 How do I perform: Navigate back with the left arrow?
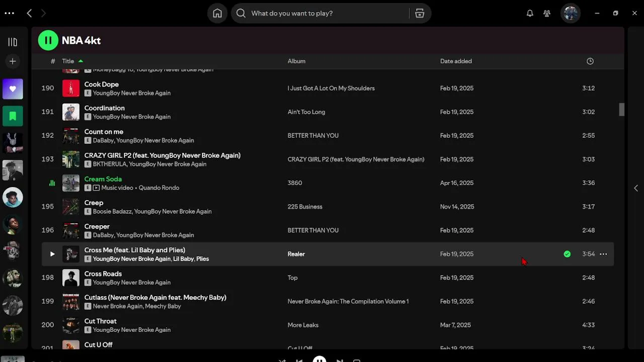coord(29,14)
